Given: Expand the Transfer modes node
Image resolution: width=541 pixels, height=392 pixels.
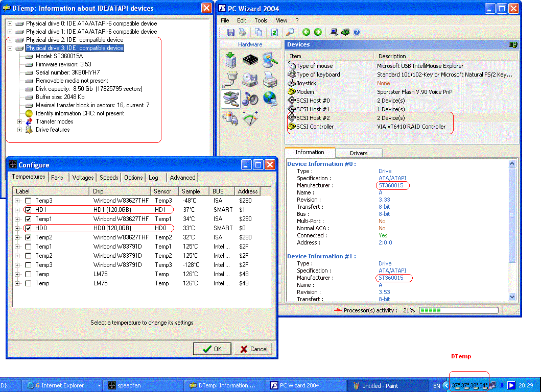Looking at the screenshot, I should 19,121.
